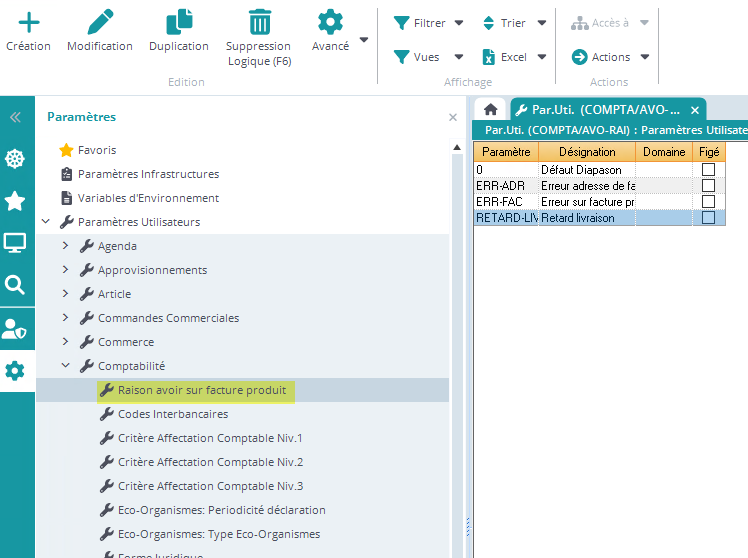Close the Par.Uti. (COMPTA/AVO-...) tab
The image size is (748, 558).
point(695,110)
